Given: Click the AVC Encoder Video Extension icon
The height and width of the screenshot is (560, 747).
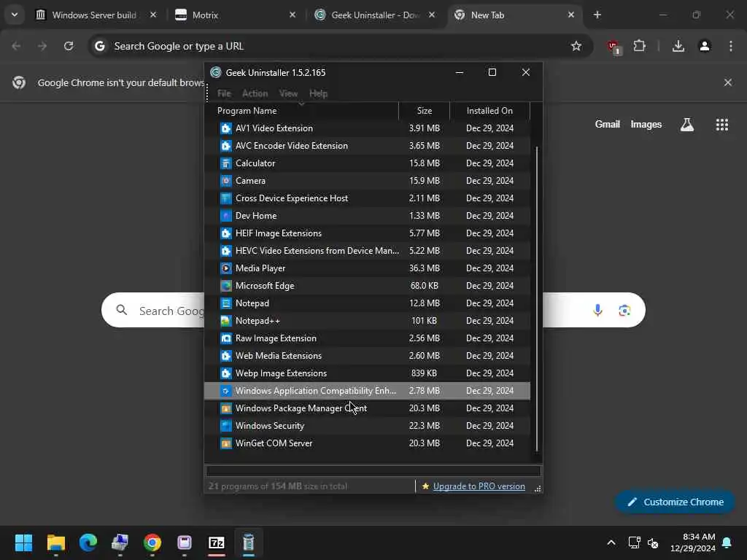Looking at the screenshot, I should 226,146.
